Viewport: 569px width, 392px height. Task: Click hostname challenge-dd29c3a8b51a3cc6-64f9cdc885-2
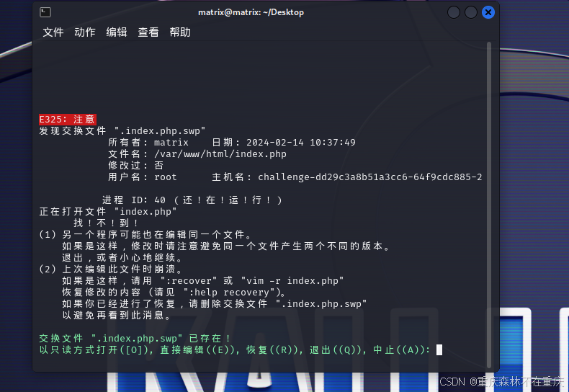369,177
